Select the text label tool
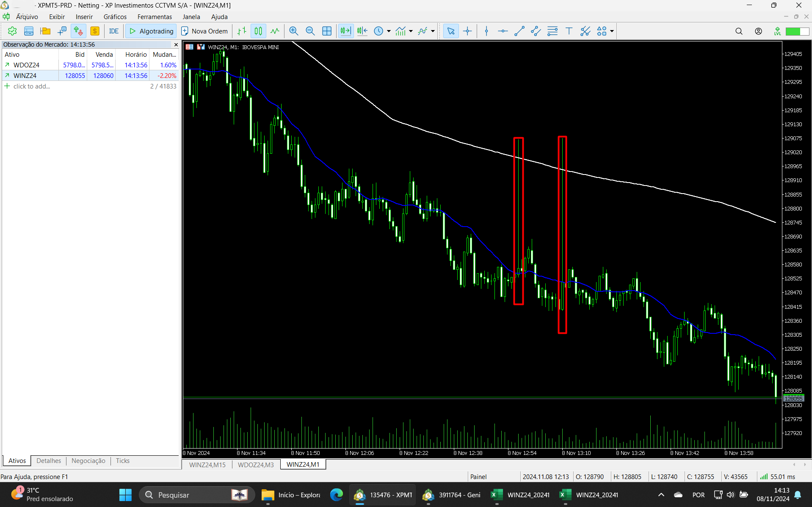The width and height of the screenshot is (812, 507). [569, 31]
